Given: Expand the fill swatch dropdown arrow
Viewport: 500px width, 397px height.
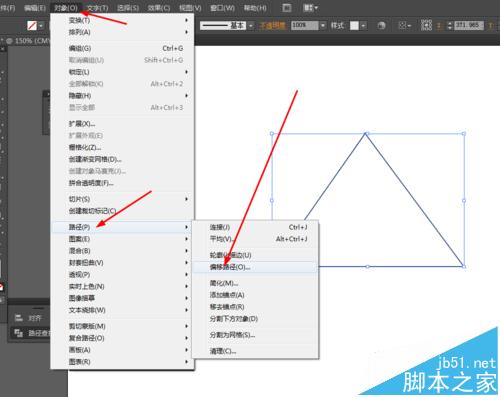Looking at the screenshot, I should pyautogui.click(x=41, y=25).
